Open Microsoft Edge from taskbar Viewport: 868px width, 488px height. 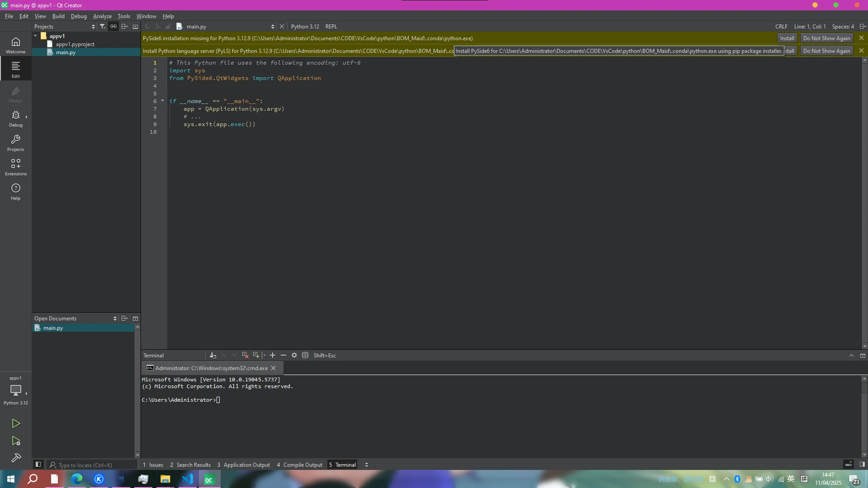(x=77, y=479)
